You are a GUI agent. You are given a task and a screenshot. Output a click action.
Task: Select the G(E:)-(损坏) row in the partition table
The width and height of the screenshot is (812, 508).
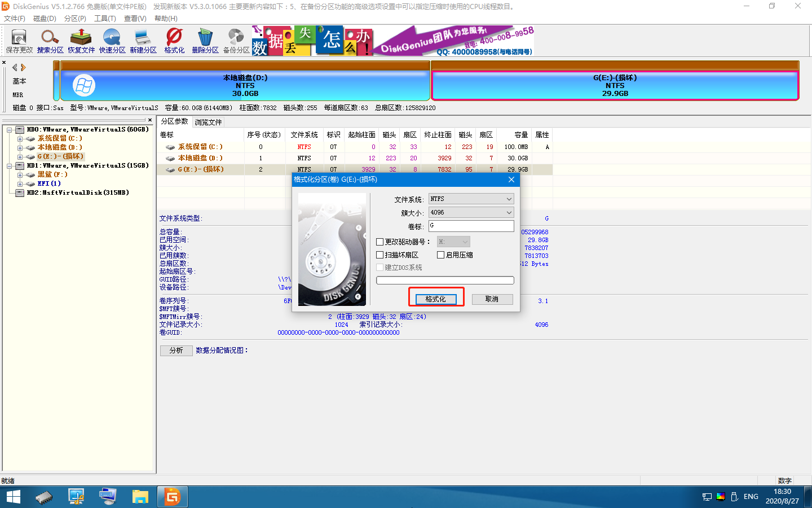(x=355, y=169)
